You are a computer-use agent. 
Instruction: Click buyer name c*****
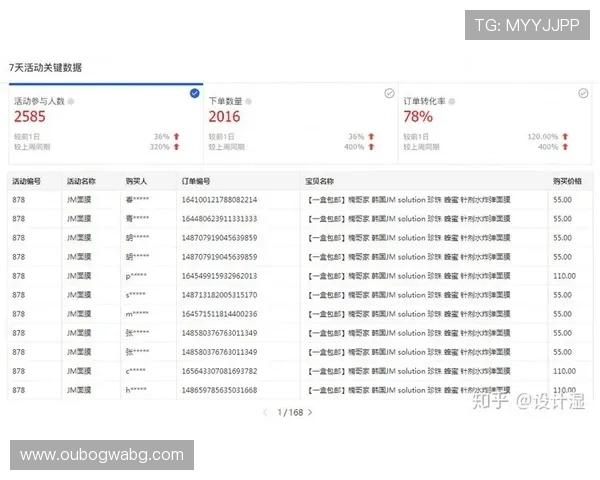pyautogui.click(x=135, y=371)
